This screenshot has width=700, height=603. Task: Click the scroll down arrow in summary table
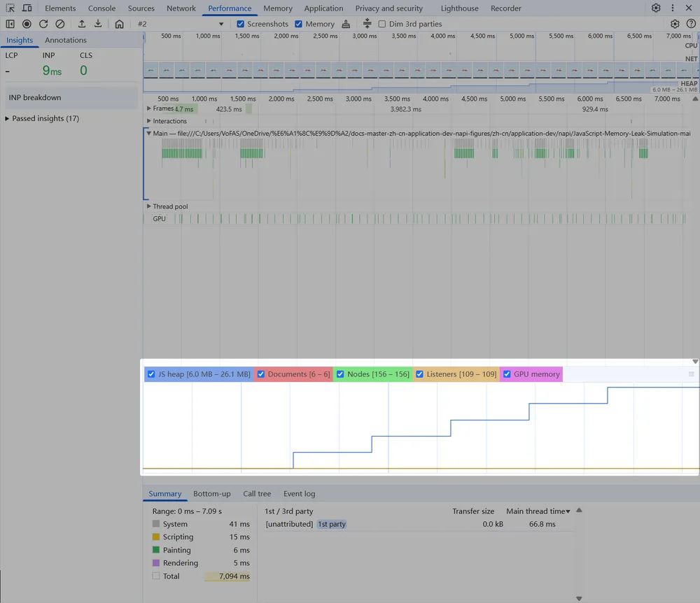[579, 599]
